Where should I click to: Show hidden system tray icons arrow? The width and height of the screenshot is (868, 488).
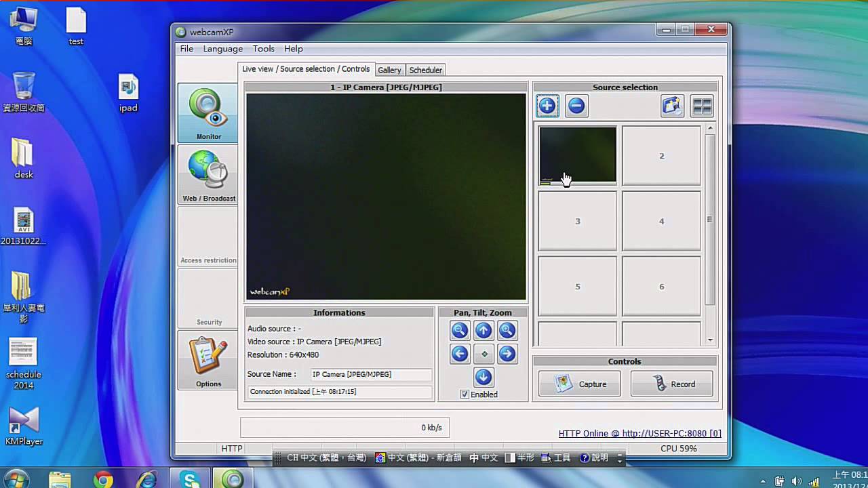click(x=764, y=481)
